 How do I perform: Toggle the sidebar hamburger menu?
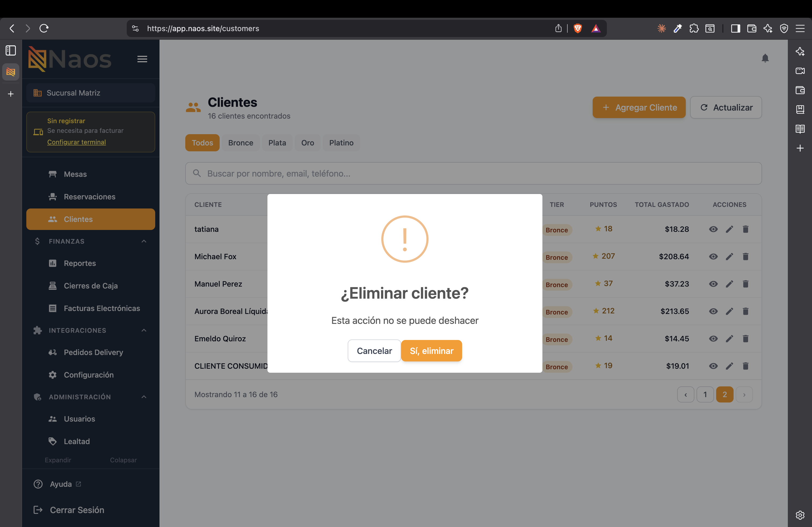click(x=142, y=59)
